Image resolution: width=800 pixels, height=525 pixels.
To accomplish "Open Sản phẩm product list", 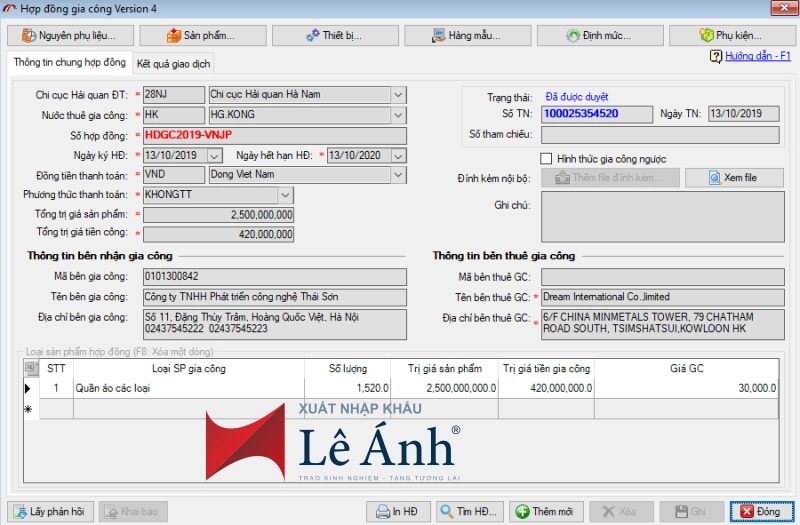I will click(x=201, y=35).
